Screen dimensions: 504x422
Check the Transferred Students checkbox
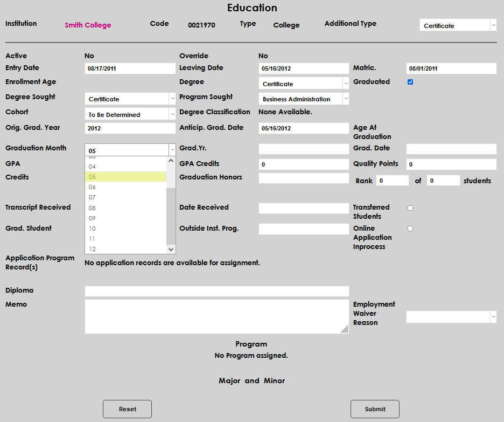(410, 208)
